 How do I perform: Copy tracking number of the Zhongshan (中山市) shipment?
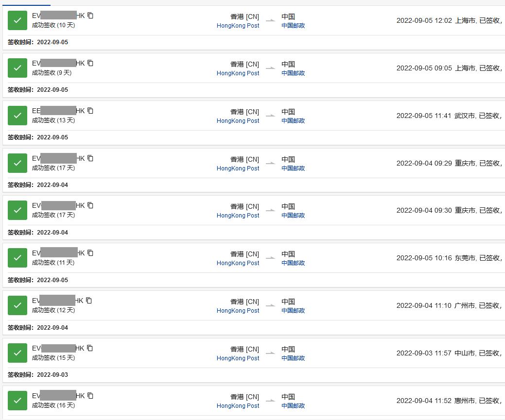90,348
